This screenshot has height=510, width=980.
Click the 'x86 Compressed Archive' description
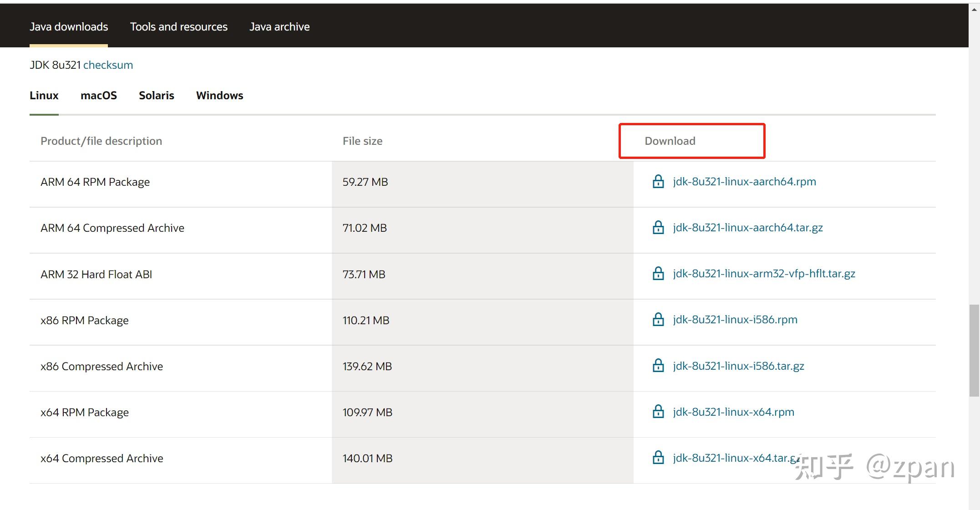pyautogui.click(x=102, y=367)
